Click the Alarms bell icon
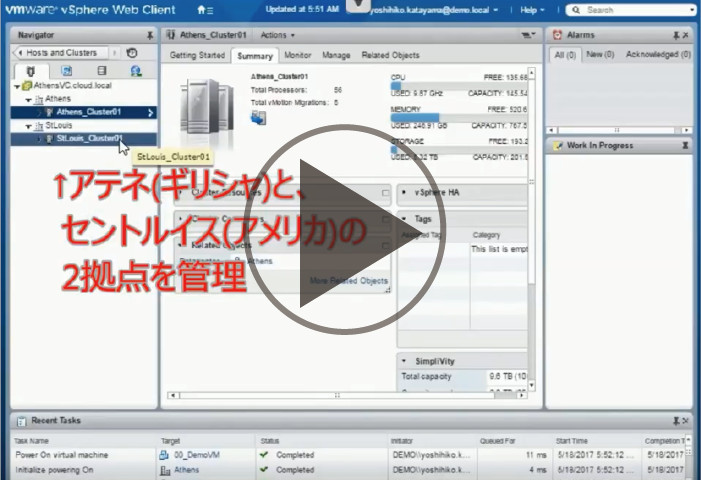The width and height of the screenshot is (701, 480). [x=557, y=35]
